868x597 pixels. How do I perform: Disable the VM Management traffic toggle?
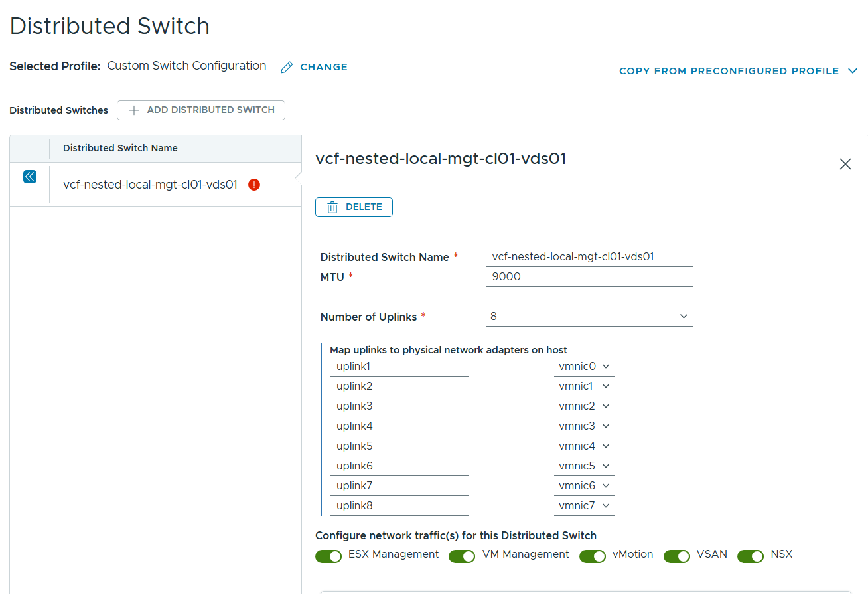(x=462, y=556)
